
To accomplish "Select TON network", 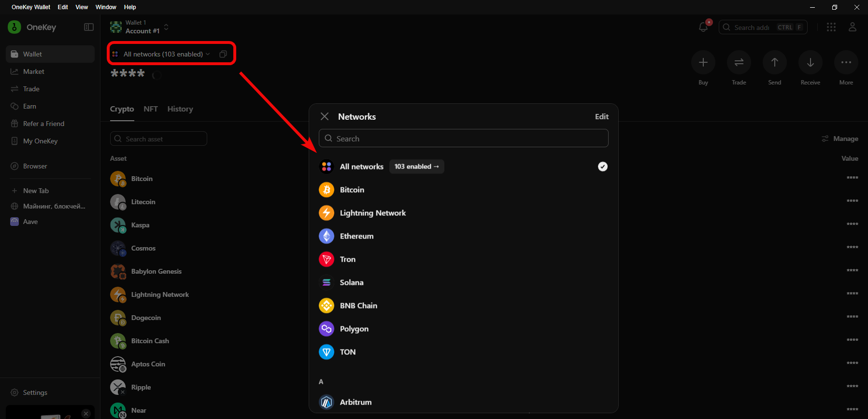I will (463, 352).
